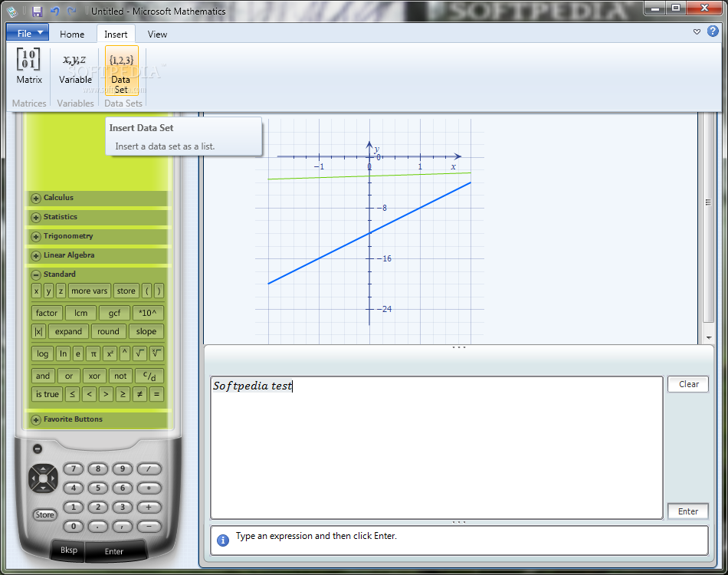
Task: Click the worksheet vertical scrollbar thumb
Action: [x=708, y=218]
